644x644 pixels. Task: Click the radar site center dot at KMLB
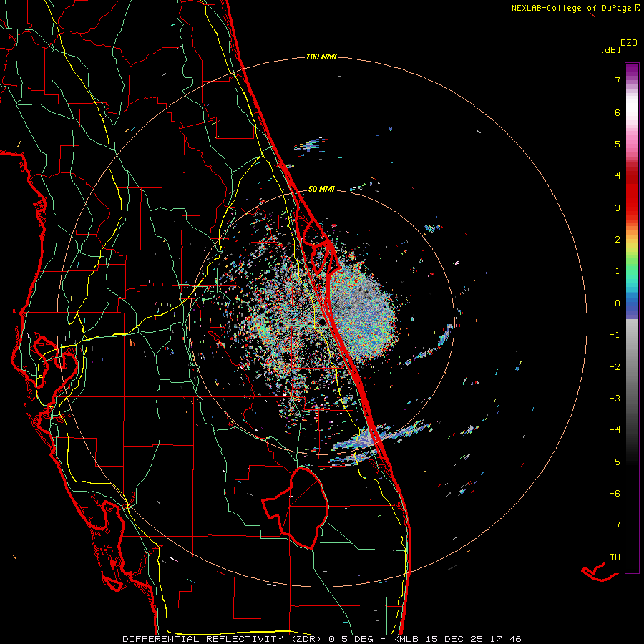[321, 323]
